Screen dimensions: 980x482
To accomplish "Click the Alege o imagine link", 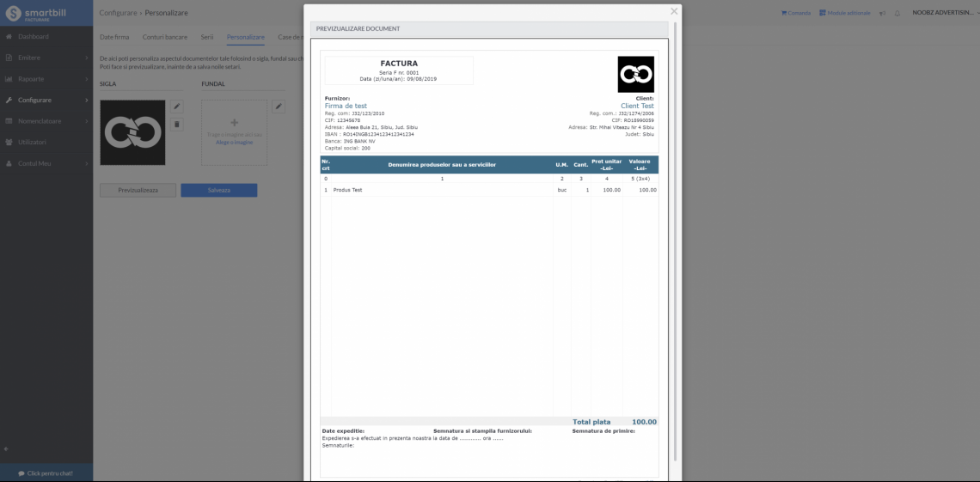I will 234,143.
